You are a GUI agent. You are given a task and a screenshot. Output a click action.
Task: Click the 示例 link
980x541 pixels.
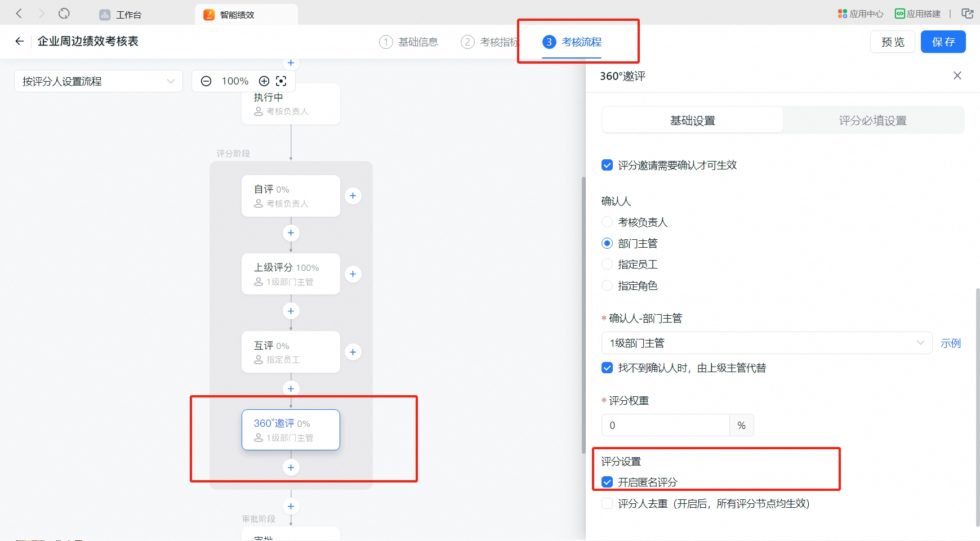click(x=951, y=343)
